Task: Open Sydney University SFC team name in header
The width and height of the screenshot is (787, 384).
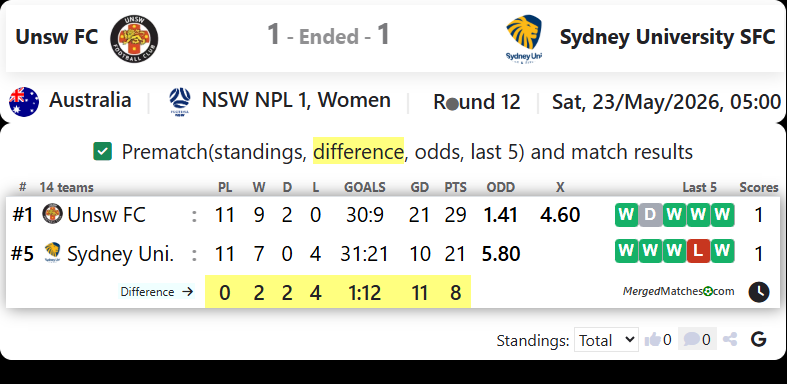Action: (668, 38)
